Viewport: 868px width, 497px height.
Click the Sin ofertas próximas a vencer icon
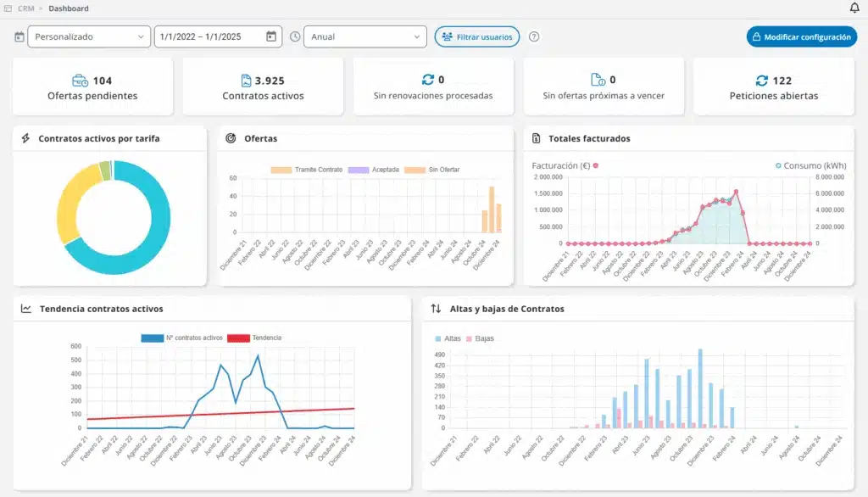[x=598, y=80]
